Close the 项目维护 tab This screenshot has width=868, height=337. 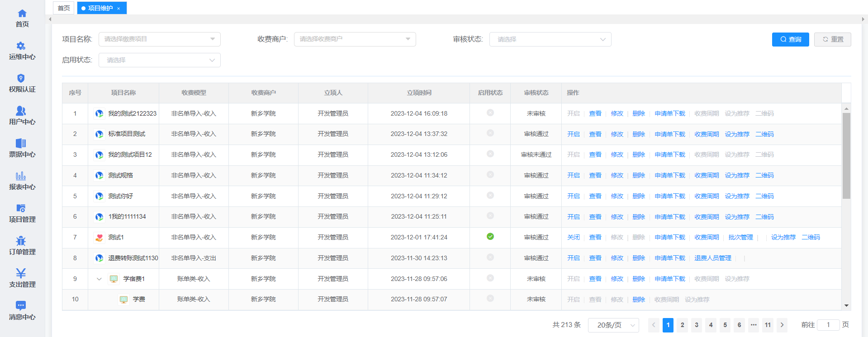(119, 9)
